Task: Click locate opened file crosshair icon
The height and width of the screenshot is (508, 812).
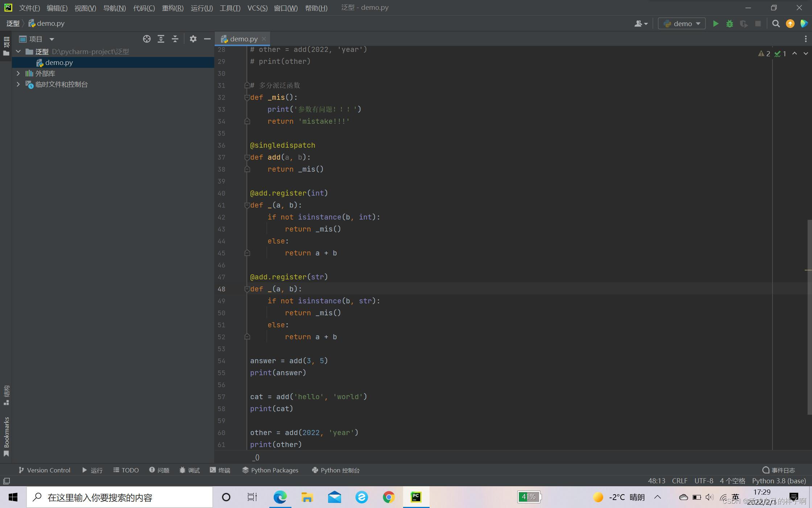Action: (x=146, y=39)
